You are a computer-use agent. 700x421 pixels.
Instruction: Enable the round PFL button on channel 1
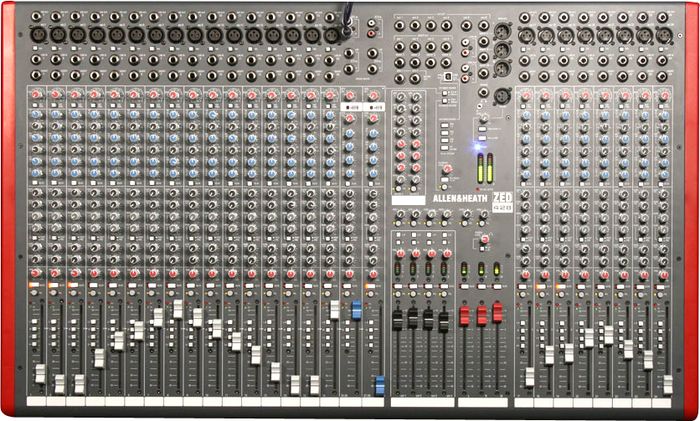pyautogui.click(x=34, y=293)
